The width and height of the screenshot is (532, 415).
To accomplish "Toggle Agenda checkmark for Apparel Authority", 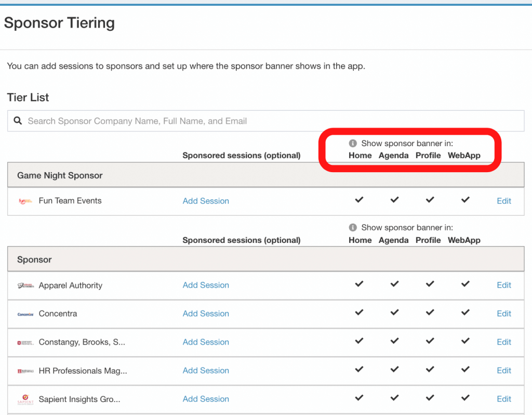I will point(394,284).
